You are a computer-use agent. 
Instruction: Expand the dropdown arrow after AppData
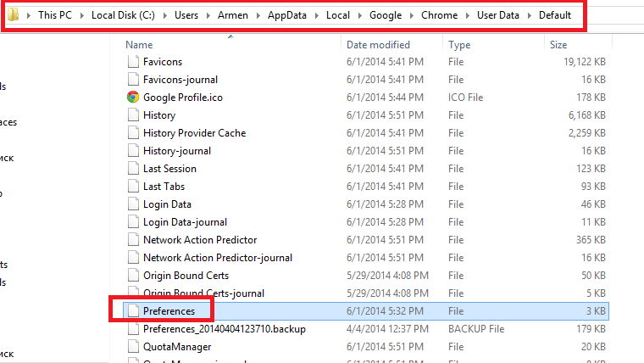click(x=317, y=15)
